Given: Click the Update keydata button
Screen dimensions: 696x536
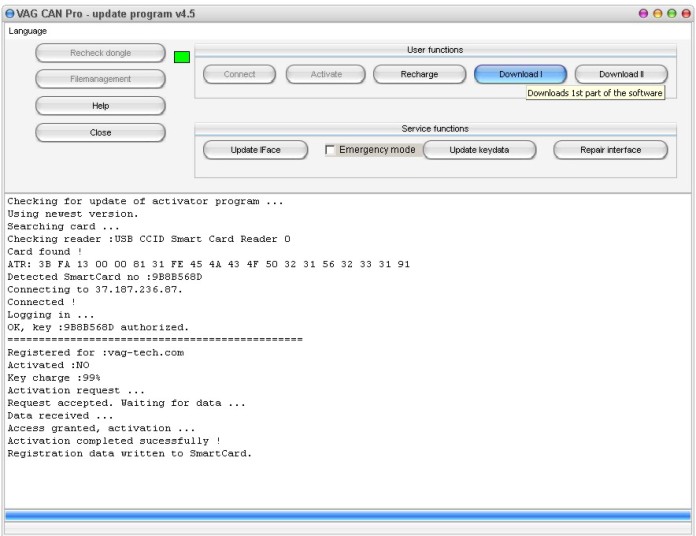Looking at the screenshot, I should tap(479, 150).
